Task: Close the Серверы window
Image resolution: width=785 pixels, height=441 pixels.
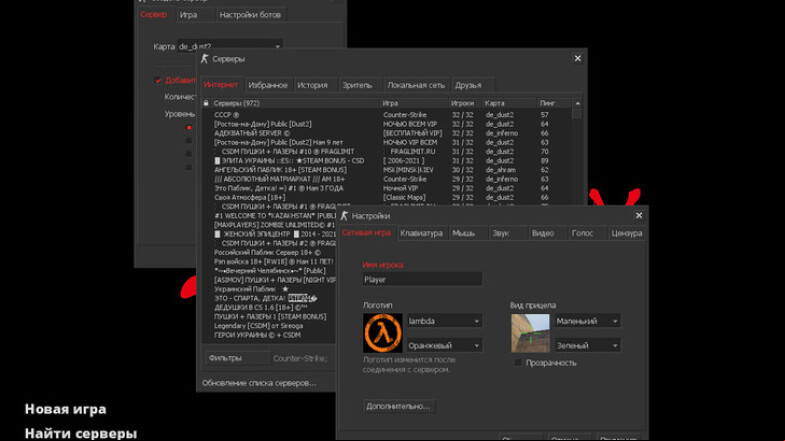Action: click(x=577, y=59)
